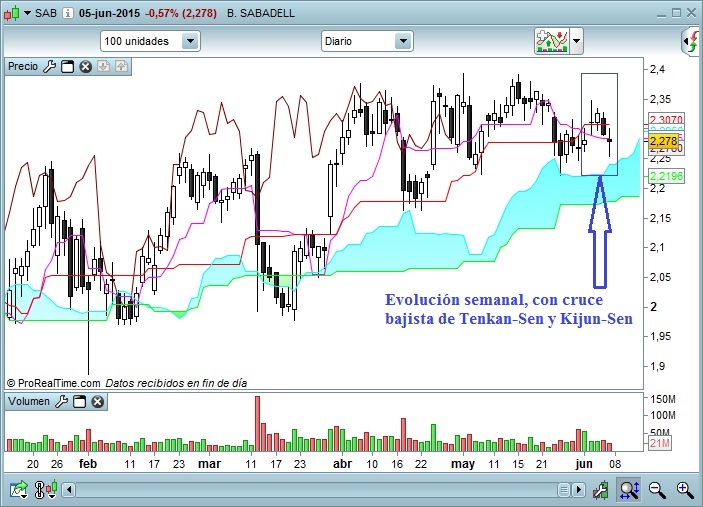The image size is (703, 507).
Task: Maximize the Precio panel window icon
Action: tap(68, 67)
